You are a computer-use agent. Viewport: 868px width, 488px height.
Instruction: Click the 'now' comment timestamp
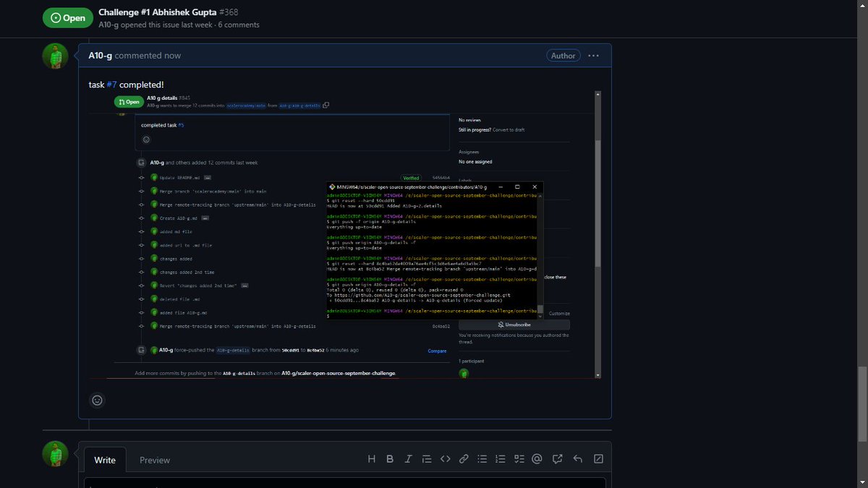[x=173, y=56]
